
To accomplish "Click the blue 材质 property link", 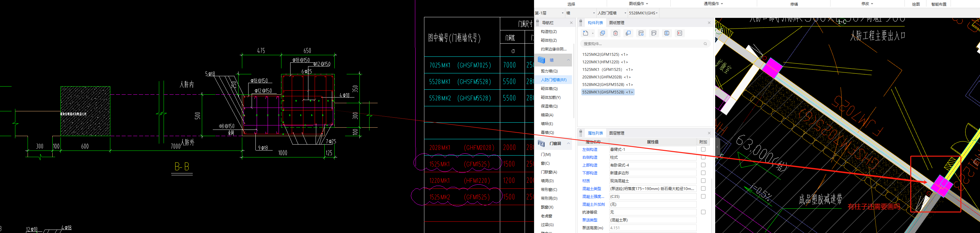I will 586,181.
